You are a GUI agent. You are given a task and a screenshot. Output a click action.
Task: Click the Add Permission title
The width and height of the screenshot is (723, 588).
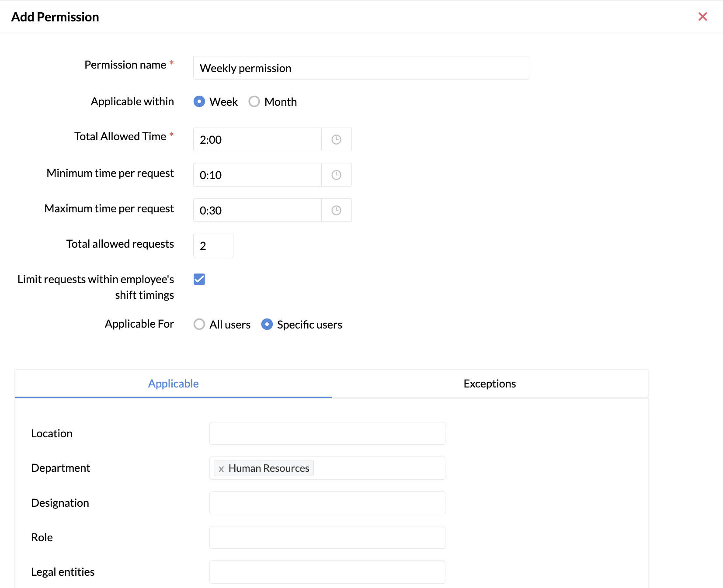pyautogui.click(x=55, y=17)
